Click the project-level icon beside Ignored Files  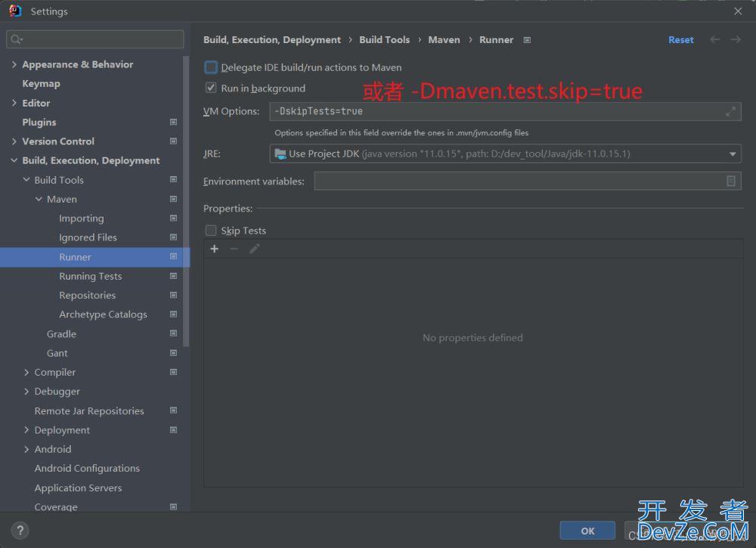tap(174, 237)
